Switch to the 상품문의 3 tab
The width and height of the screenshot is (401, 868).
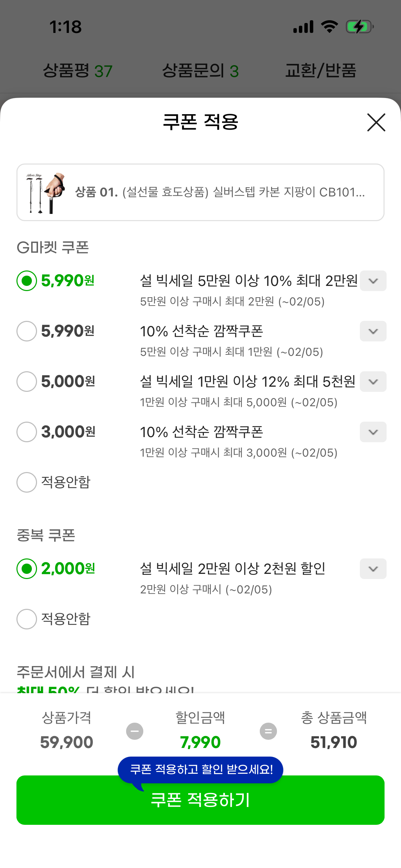[200, 71]
